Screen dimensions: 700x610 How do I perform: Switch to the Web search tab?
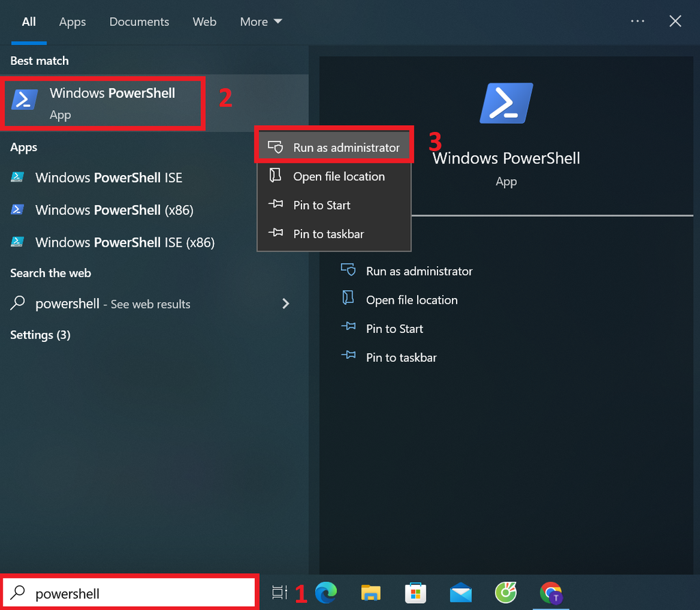click(204, 21)
